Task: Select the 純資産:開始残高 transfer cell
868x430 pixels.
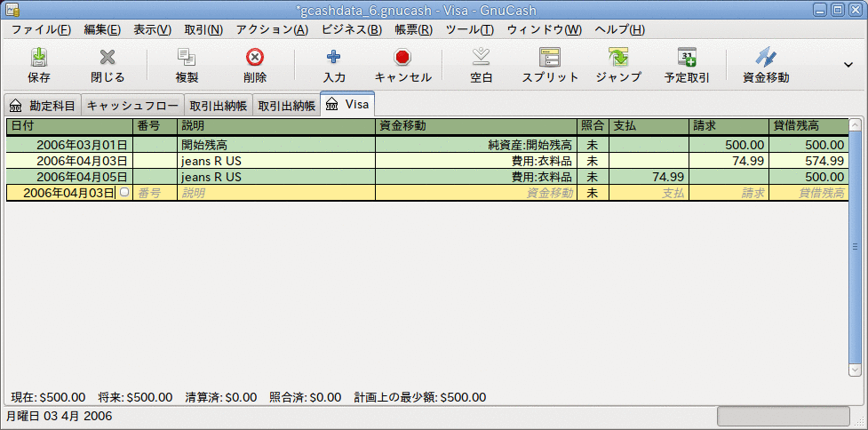Action: tap(476, 146)
